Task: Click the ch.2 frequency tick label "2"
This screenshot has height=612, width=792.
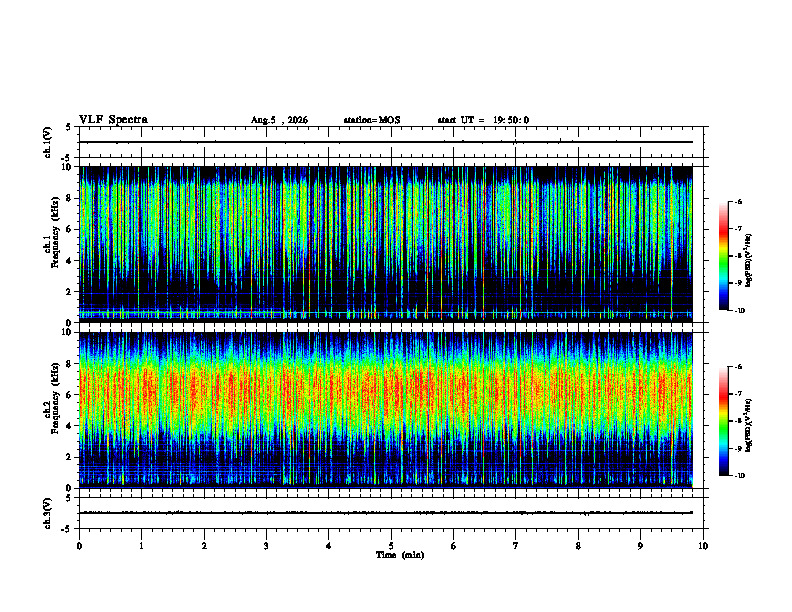Action: coord(69,457)
